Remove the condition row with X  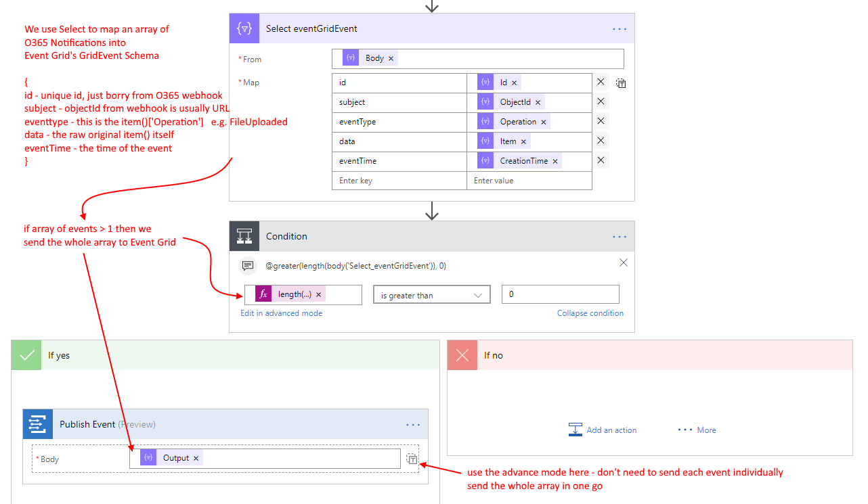pyautogui.click(x=624, y=262)
